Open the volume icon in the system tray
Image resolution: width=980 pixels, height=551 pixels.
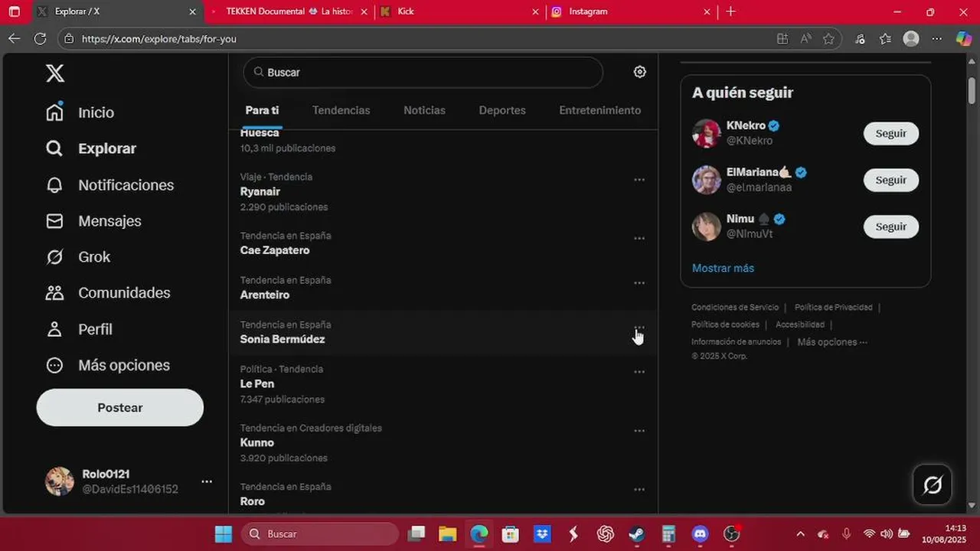887,533
